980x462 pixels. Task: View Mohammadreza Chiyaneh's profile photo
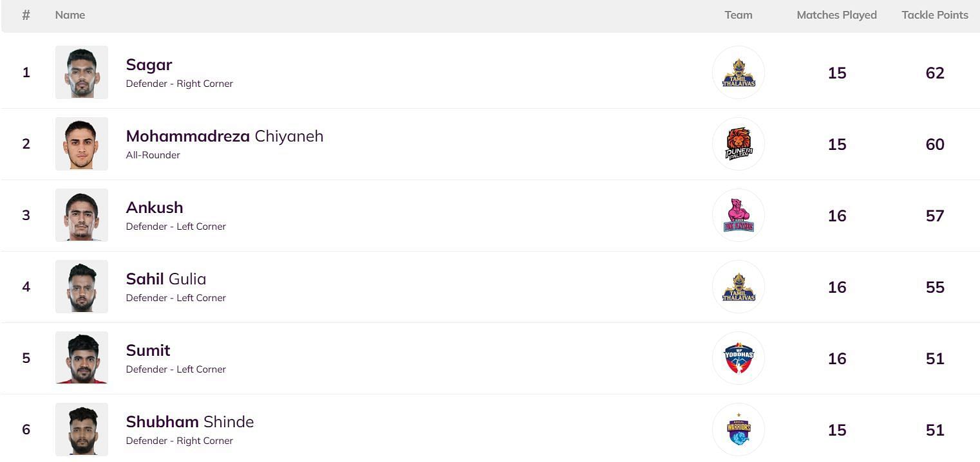tap(82, 143)
